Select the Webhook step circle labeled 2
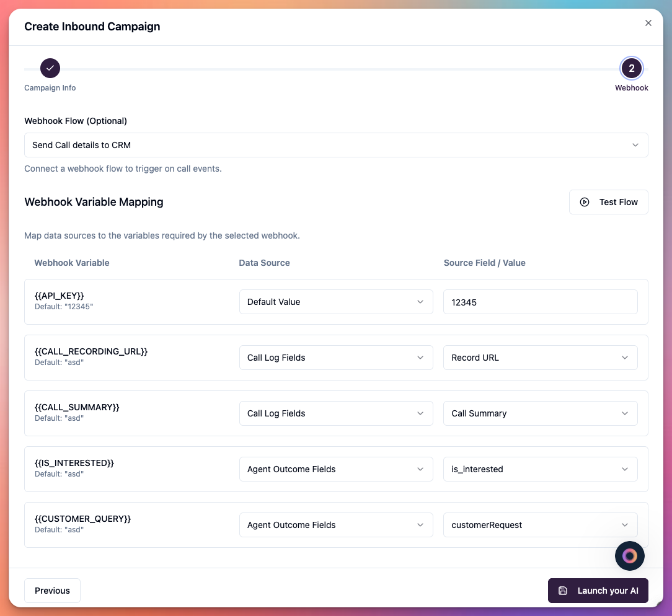The width and height of the screenshot is (672, 616). pyautogui.click(x=632, y=68)
